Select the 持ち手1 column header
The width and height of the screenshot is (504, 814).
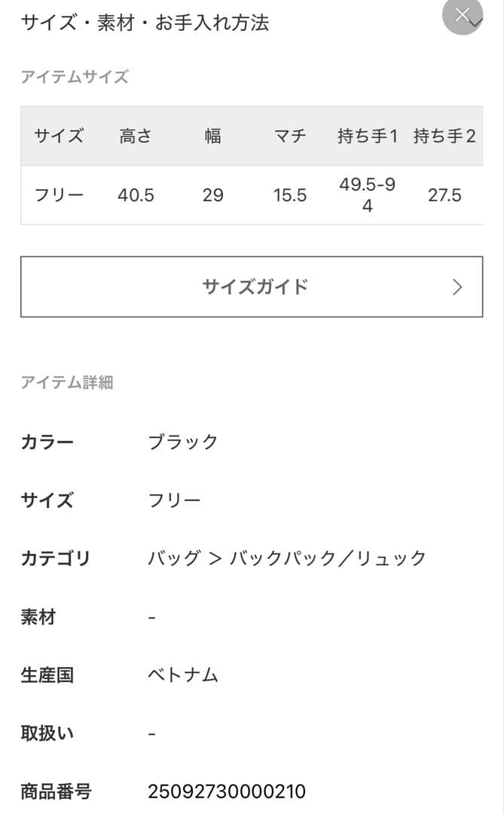pyautogui.click(x=368, y=136)
